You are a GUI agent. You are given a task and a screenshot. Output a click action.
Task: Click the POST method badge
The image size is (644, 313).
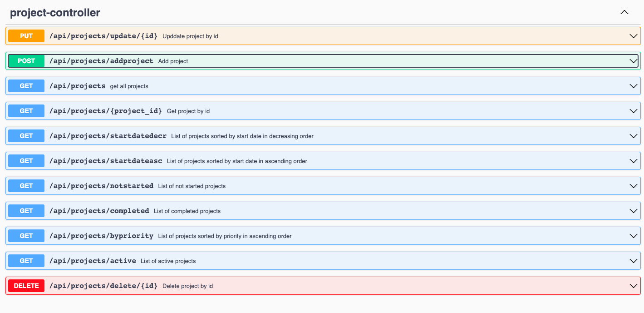[26, 61]
